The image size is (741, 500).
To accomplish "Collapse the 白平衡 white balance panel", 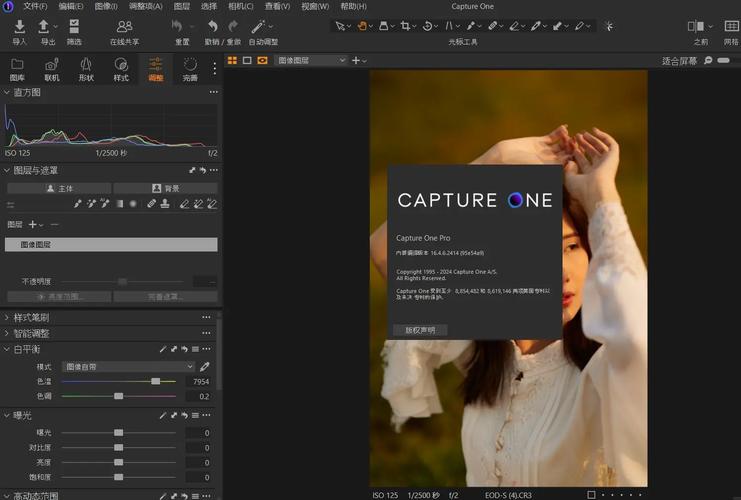I will pyautogui.click(x=7, y=349).
